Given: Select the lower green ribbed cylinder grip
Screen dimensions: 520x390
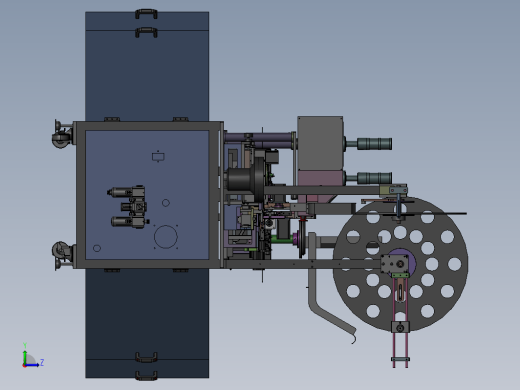Looking at the screenshot, I should point(374,178).
